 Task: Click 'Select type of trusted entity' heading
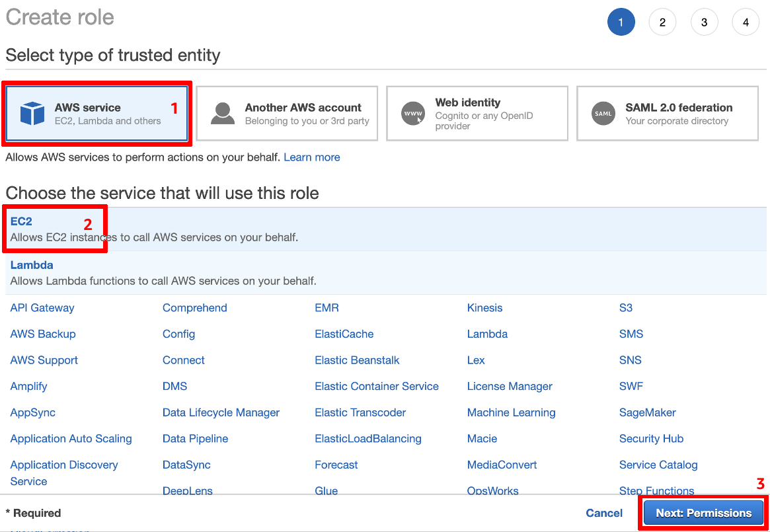click(113, 55)
